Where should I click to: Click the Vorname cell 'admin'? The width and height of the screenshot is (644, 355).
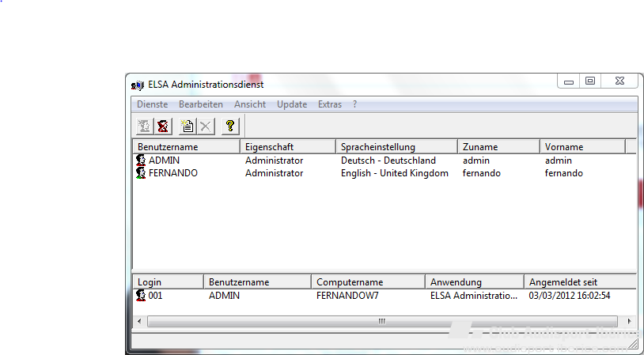tap(559, 160)
